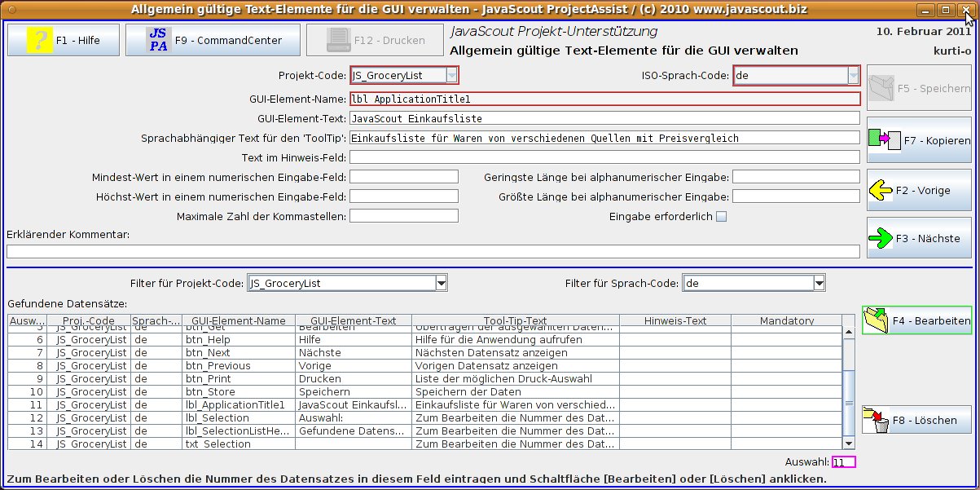This screenshot has width=980, height=490.
Task: Click the F4 Bearbeiten folder icon
Action: [x=877, y=320]
